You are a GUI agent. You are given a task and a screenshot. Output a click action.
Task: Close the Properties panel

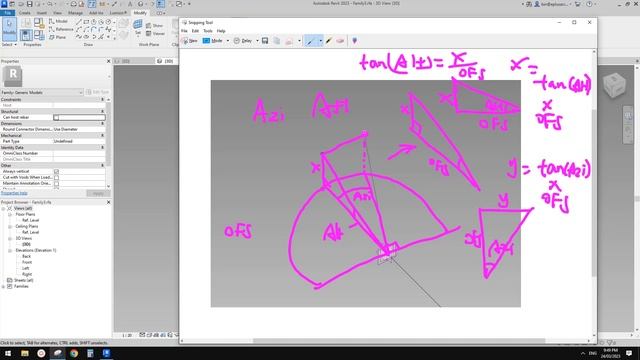click(109, 61)
